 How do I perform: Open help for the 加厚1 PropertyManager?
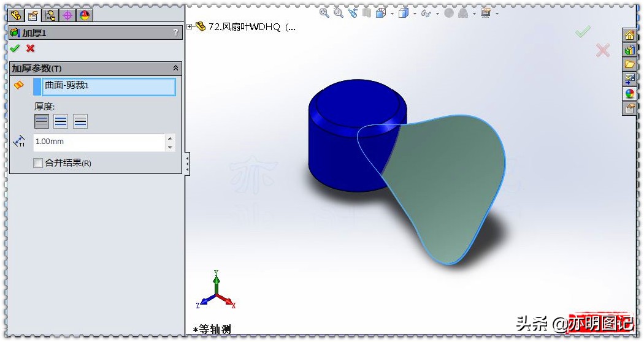tap(176, 32)
